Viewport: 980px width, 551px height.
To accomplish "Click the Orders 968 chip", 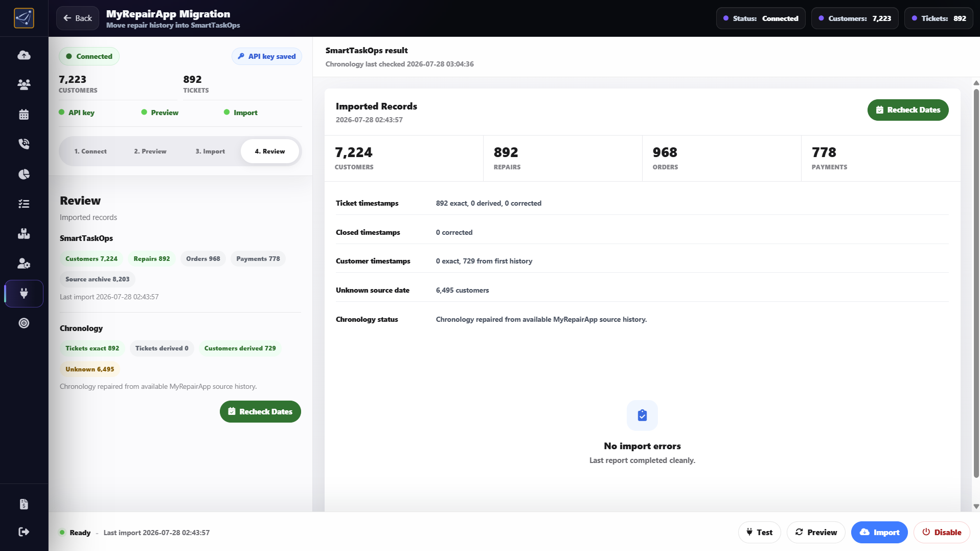I will [203, 259].
